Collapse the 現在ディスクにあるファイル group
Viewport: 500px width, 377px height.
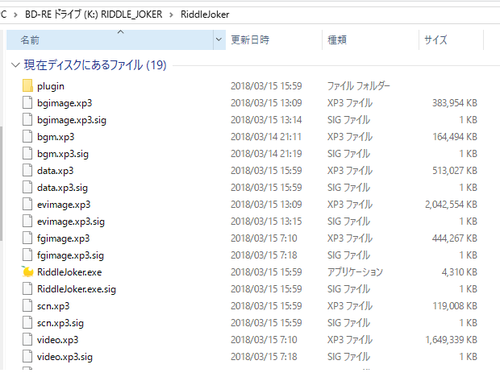[15, 65]
